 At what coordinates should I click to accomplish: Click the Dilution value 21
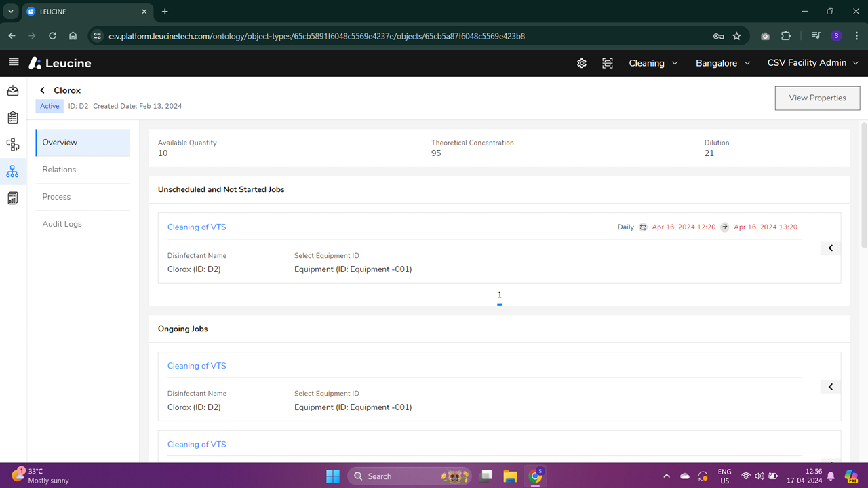pyautogui.click(x=709, y=153)
